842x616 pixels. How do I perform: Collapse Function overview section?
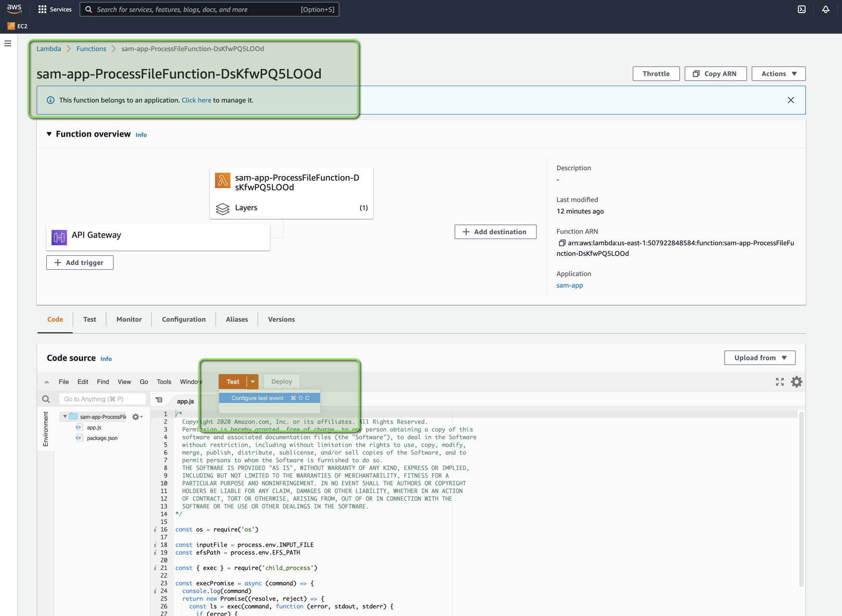[49, 134]
